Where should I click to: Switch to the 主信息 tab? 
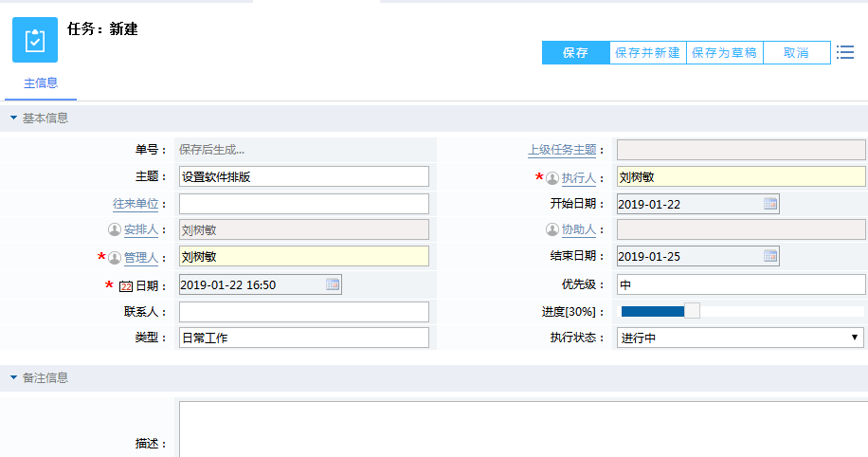(41, 83)
